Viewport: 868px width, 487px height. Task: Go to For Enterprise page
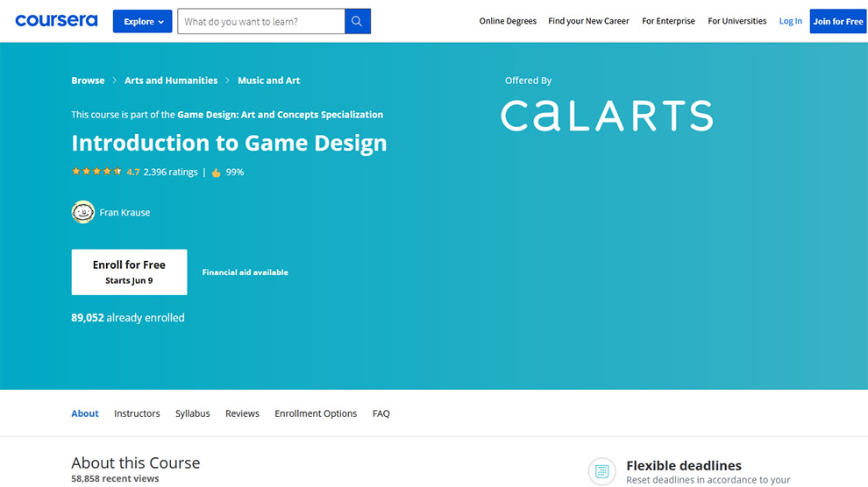pos(668,21)
